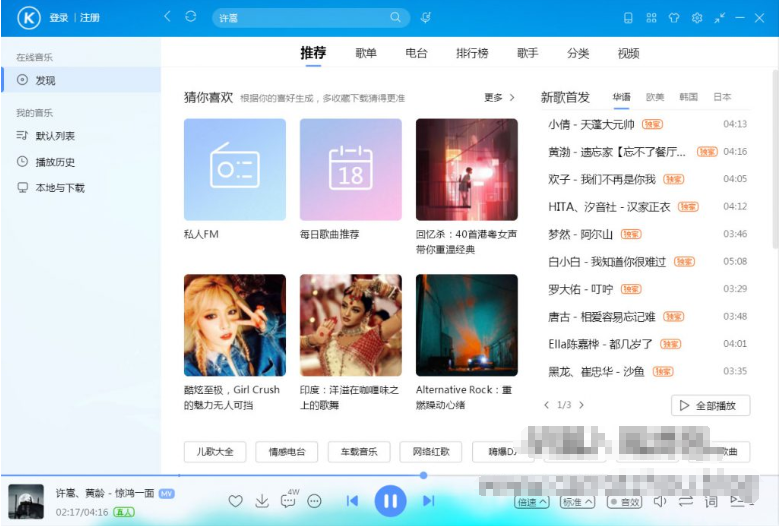
Task: Toggle the 音效 sound effect switch
Action: [625, 502]
